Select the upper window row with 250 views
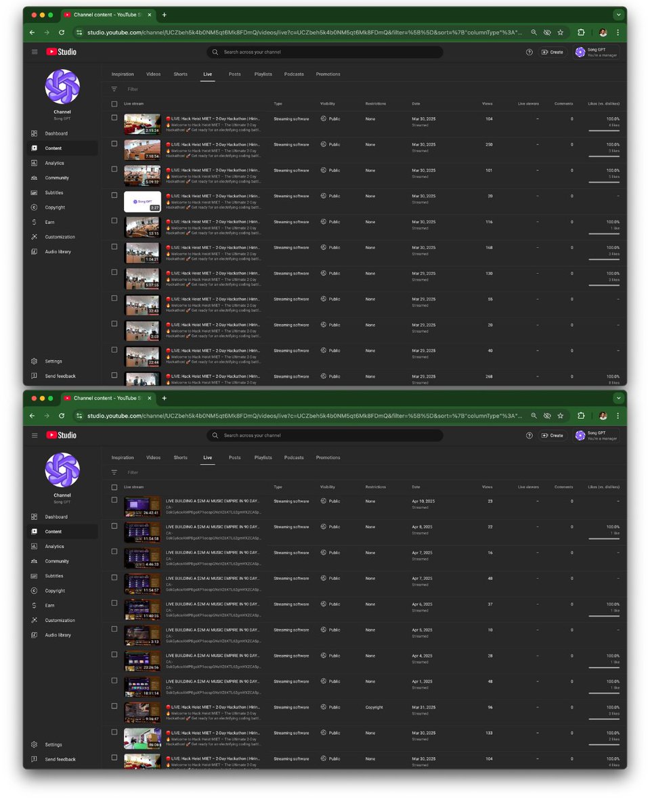This screenshot has height=812, width=650. click(114, 143)
